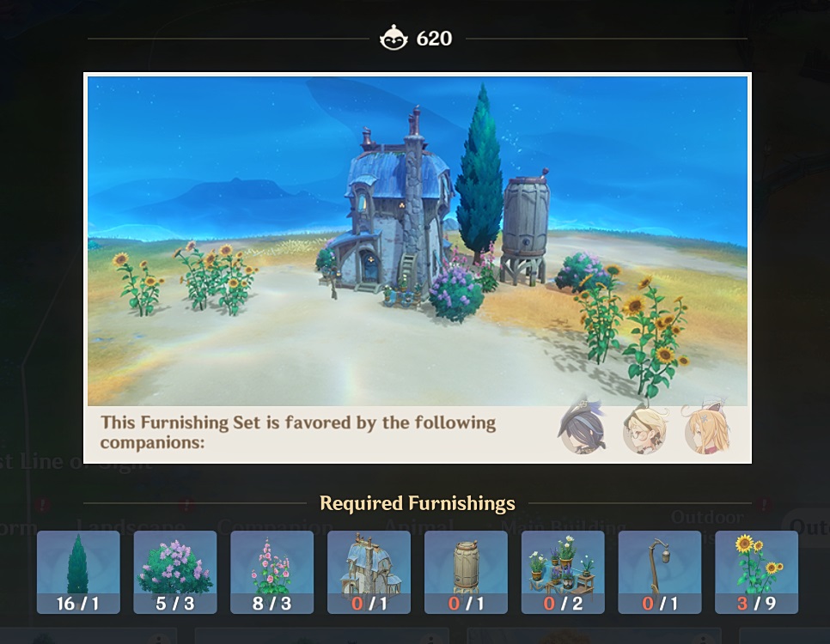The width and height of the screenshot is (830, 644).
Task: Select the potted plant stand furnishing
Action: coord(563,572)
